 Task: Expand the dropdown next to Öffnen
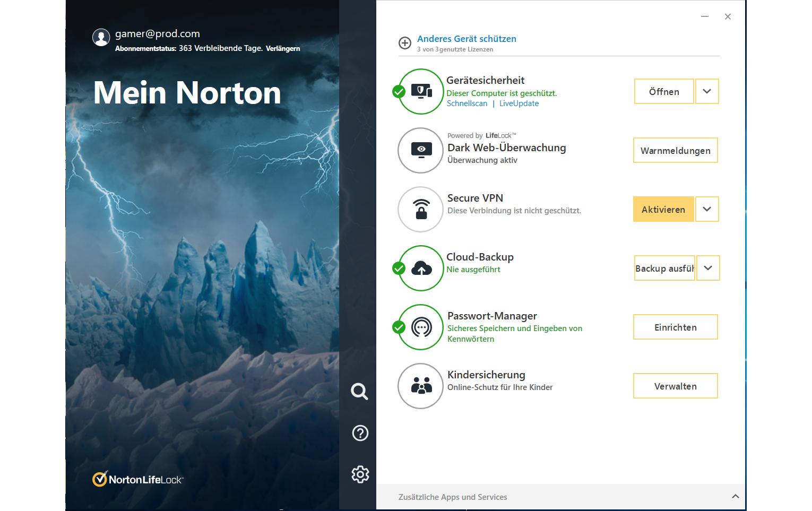pos(706,91)
